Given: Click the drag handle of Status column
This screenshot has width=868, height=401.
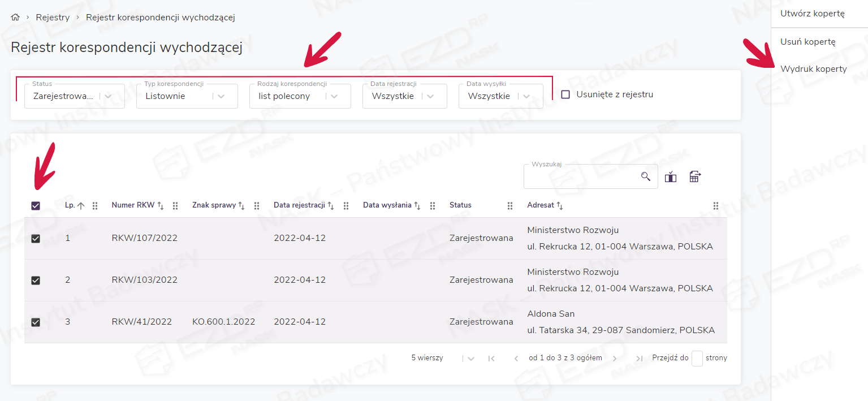Looking at the screenshot, I should [x=510, y=206].
